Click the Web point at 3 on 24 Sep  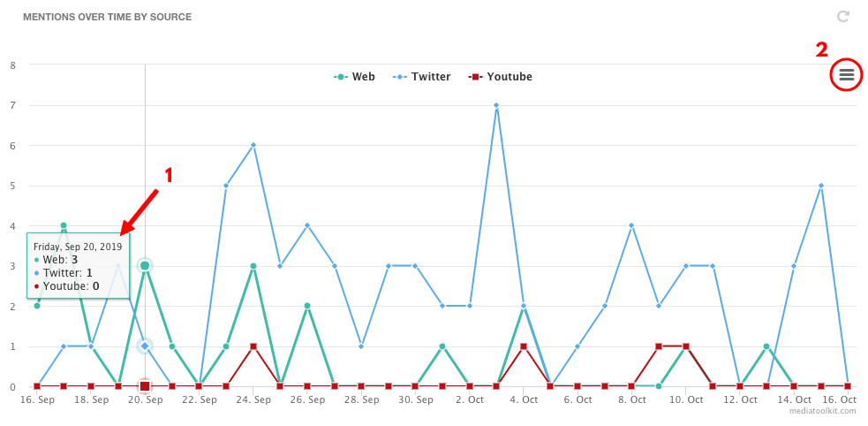[253, 266]
